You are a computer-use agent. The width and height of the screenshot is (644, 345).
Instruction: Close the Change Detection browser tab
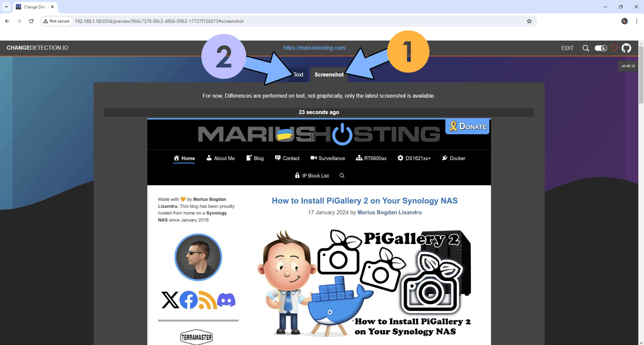(52, 7)
